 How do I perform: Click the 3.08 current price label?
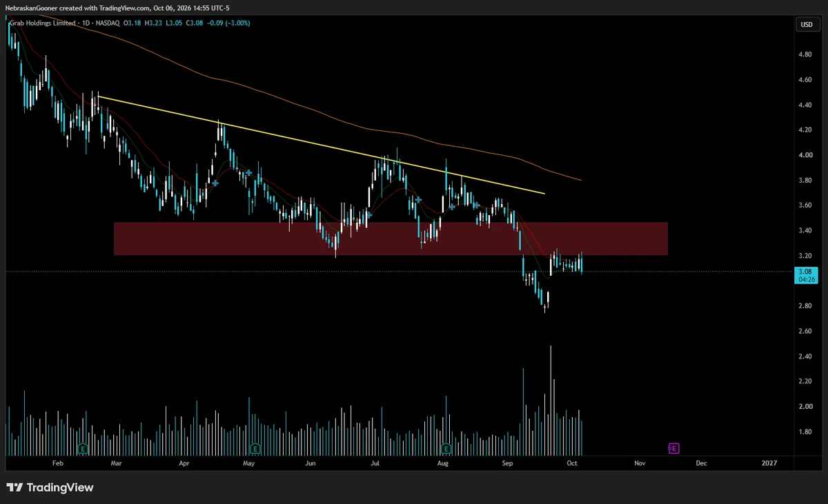pyautogui.click(x=806, y=272)
